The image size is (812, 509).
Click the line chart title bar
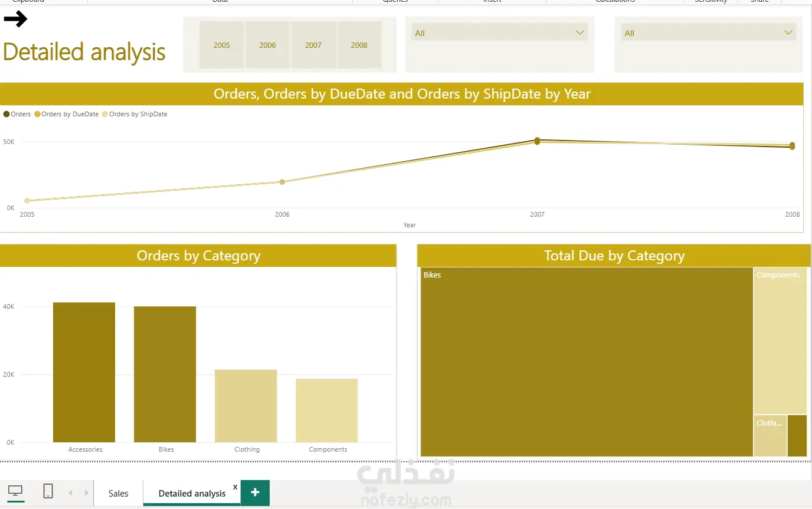click(402, 94)
